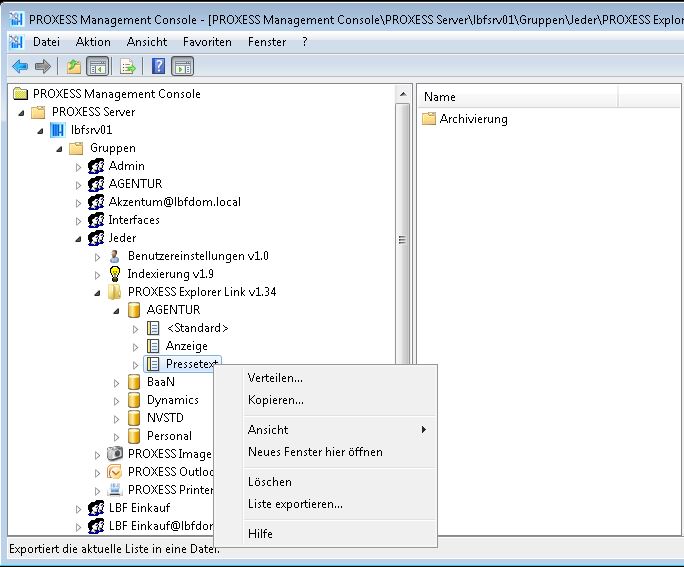Open the Help question mark toolbar icon
Viewport: 684px width, 567px height.
coord(158,66)
